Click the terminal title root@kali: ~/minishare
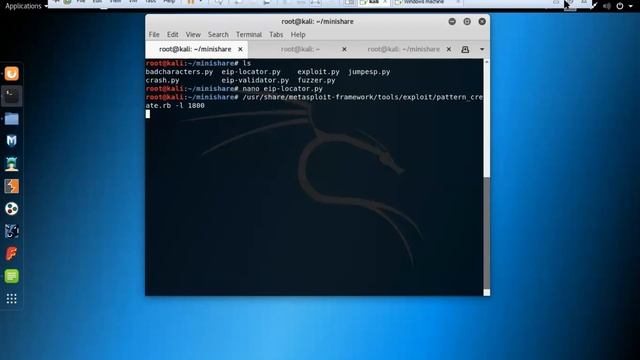Screen dimensions: 640x360 click(x=317, y=21)
